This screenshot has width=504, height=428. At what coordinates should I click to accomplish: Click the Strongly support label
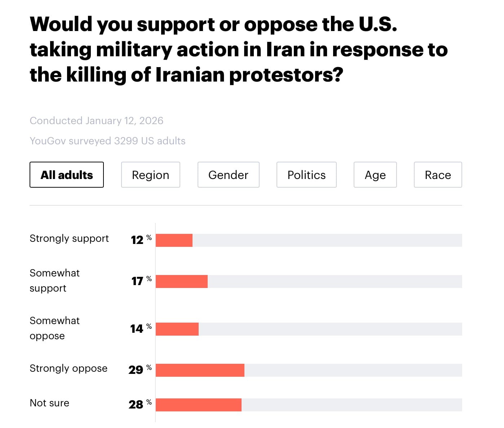(69, 239)
